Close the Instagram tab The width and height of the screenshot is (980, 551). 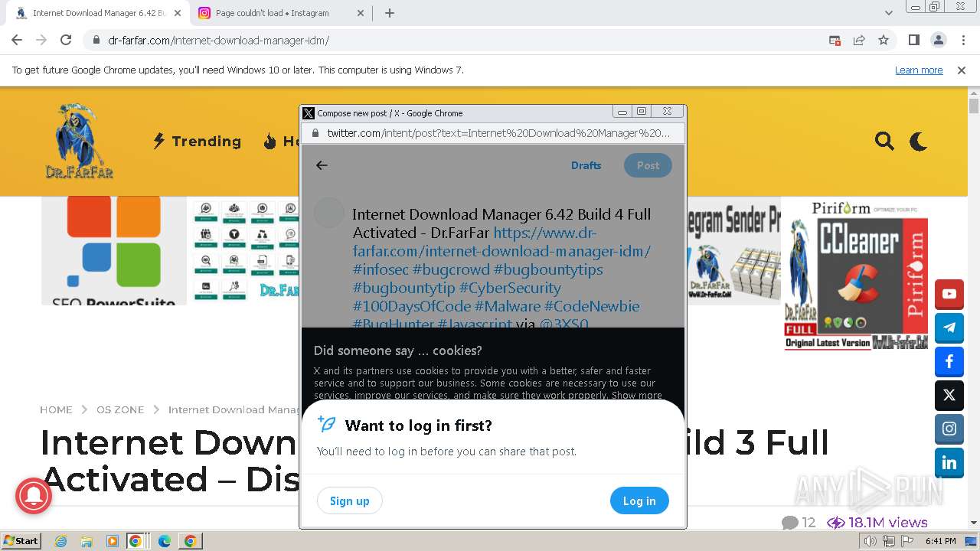361,13
